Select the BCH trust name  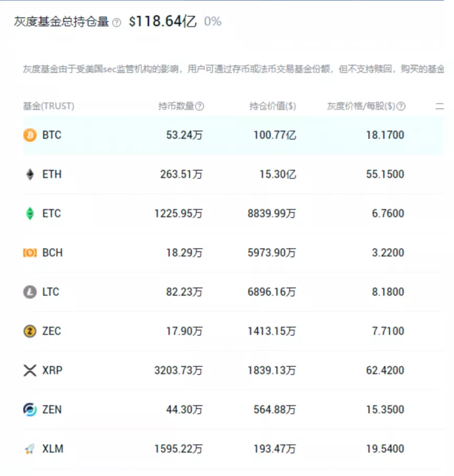tap(52, 253)
